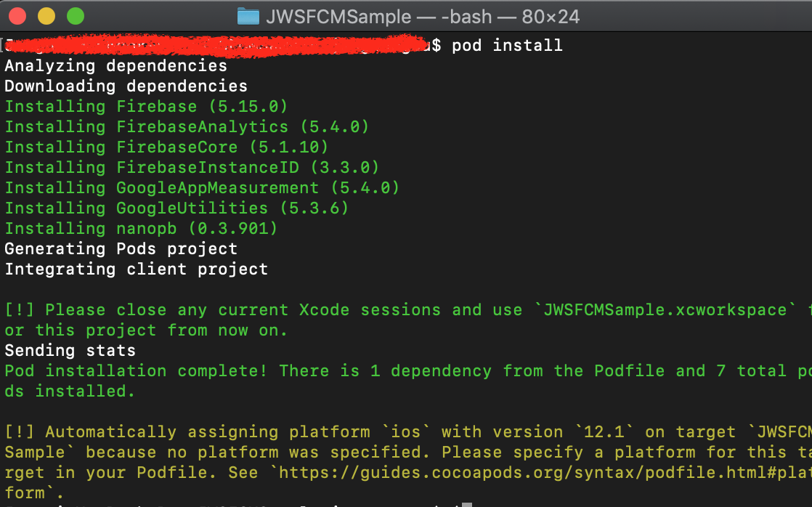Click the 'Sending stats' line

pos(70,351)
